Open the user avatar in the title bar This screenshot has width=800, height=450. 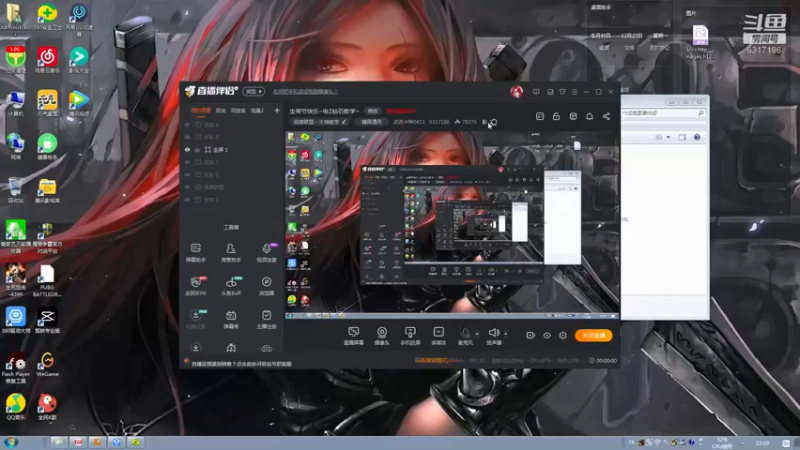click(x=516, y=92)
